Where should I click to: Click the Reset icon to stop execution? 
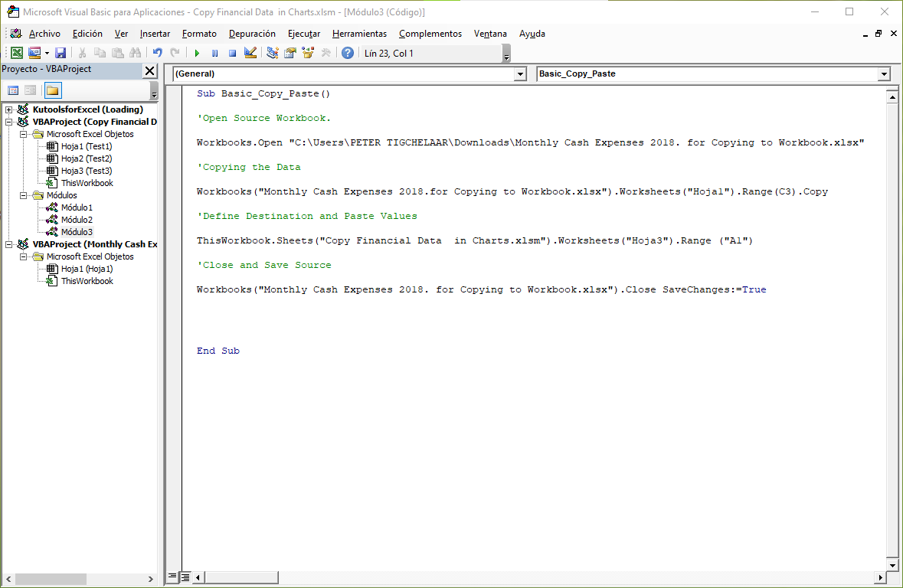tap(231, 52)
